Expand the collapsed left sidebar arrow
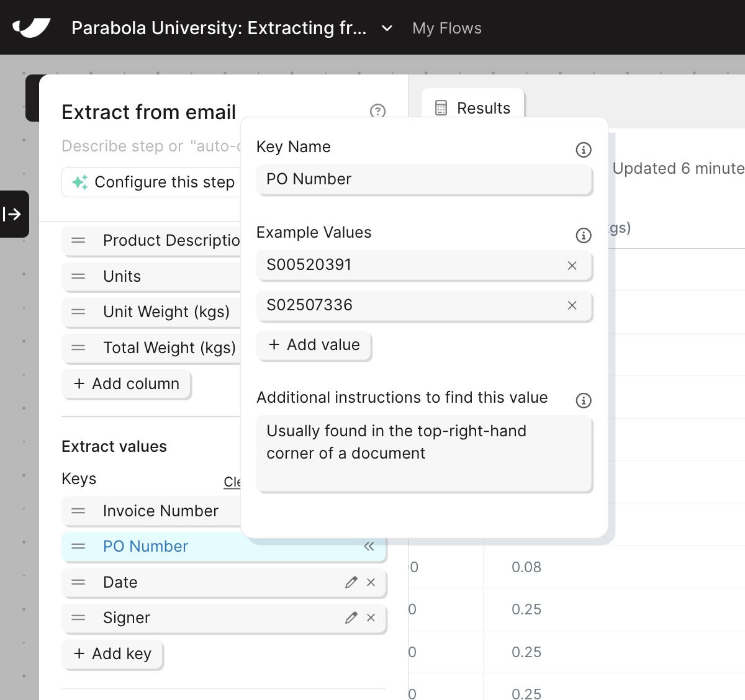Image resolution: width=745 pixels, height=700 pixels. click(13, 214)
